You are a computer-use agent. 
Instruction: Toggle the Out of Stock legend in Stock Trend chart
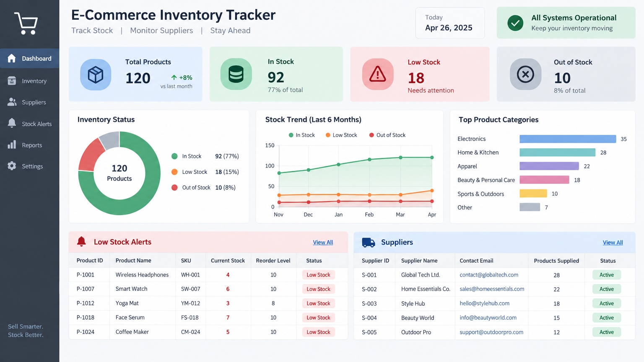pyautogui.click(x=387, y=135)
